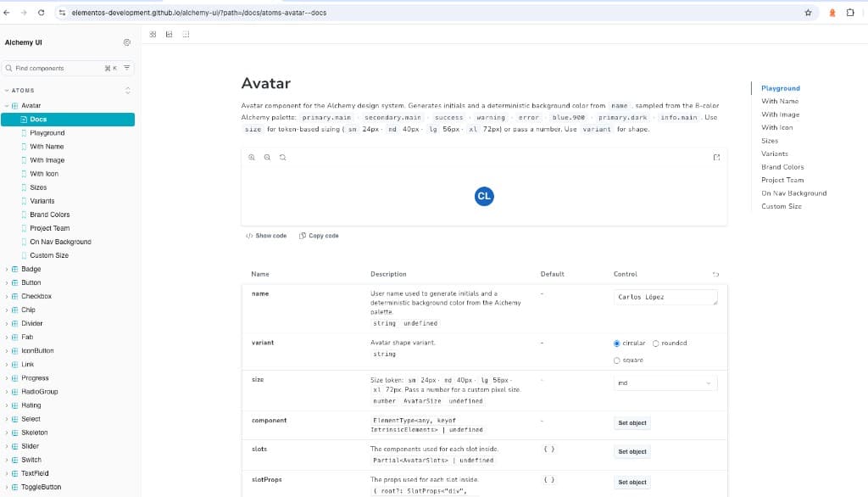Viewport: 868px width, 497px height.
Task: Click the Alchemy UI title in the sidebar
Action: click(23, 42)
